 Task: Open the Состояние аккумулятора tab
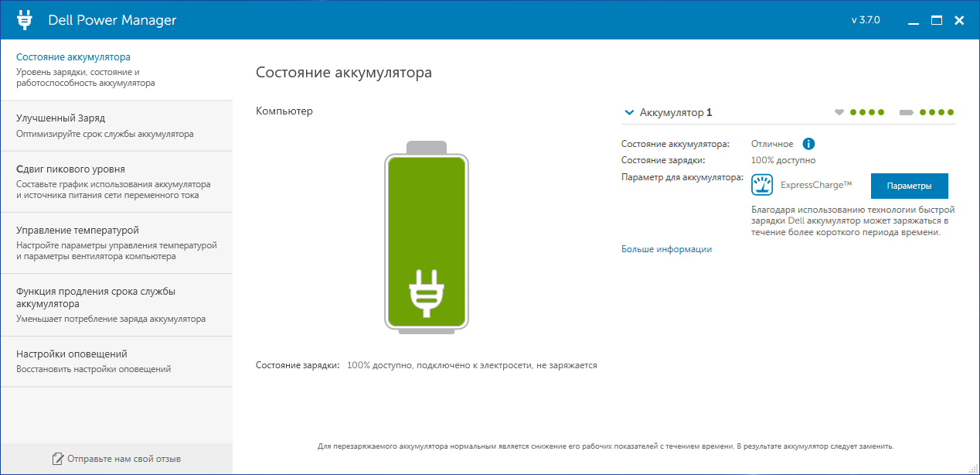tap(116, 70)
